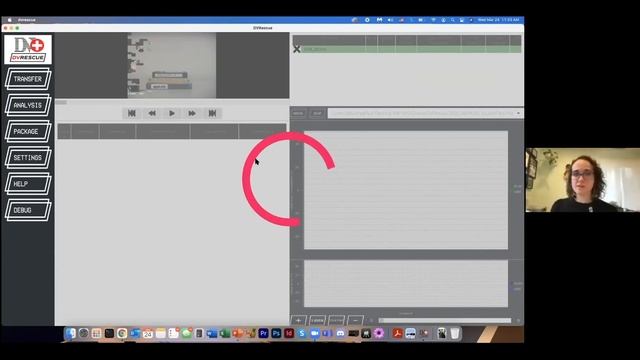
Task: Open the Package section
Action: pyautogui.click(x=28, y=131)
